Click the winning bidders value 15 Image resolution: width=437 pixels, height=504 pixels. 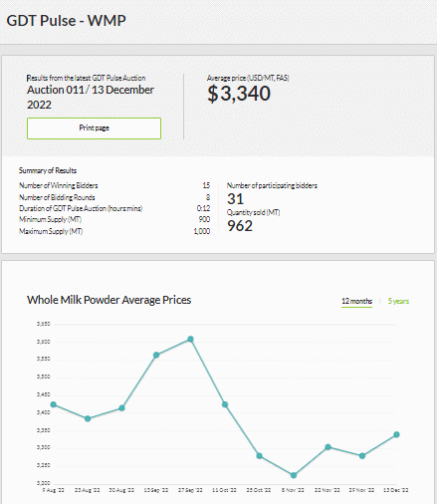click(206, 185)
